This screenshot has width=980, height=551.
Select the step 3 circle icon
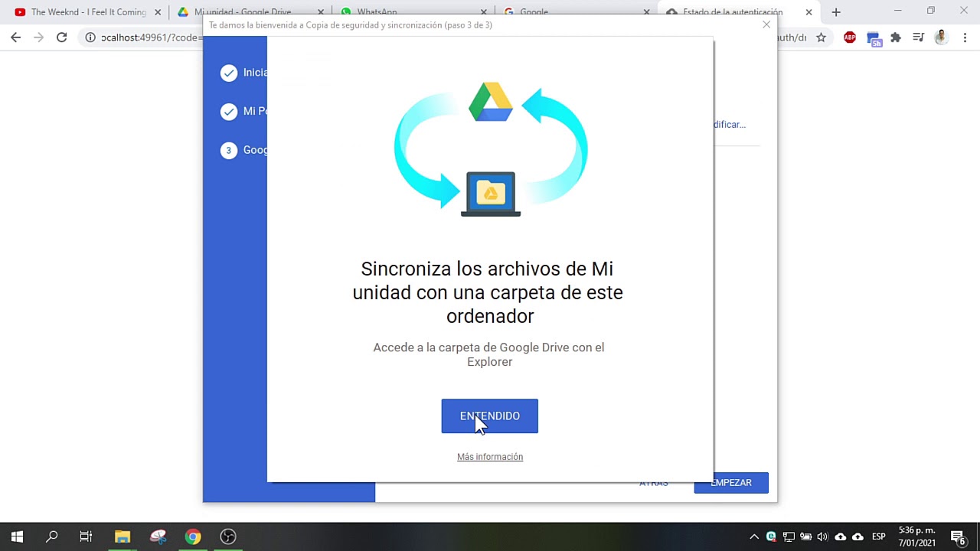click(x=229, y=151)
